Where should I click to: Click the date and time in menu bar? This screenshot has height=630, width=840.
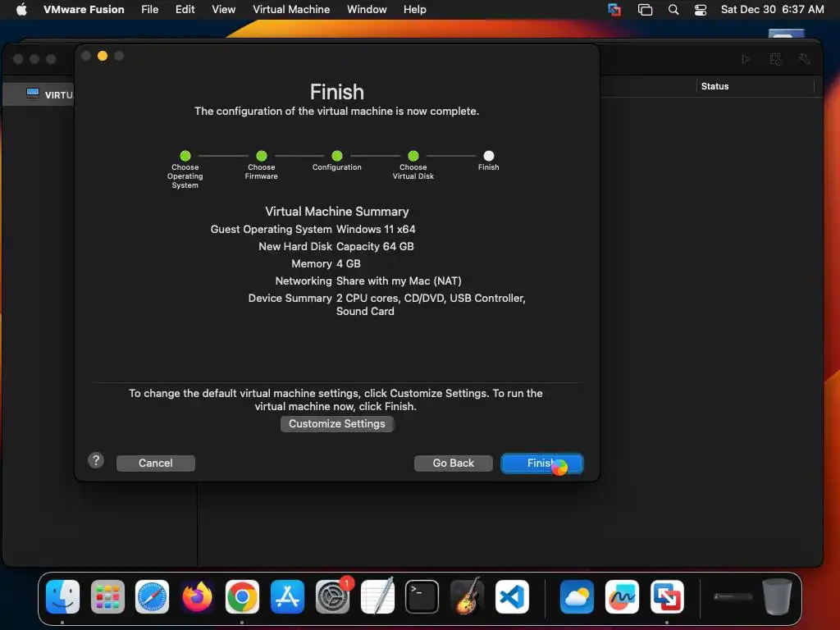point(772,9)
